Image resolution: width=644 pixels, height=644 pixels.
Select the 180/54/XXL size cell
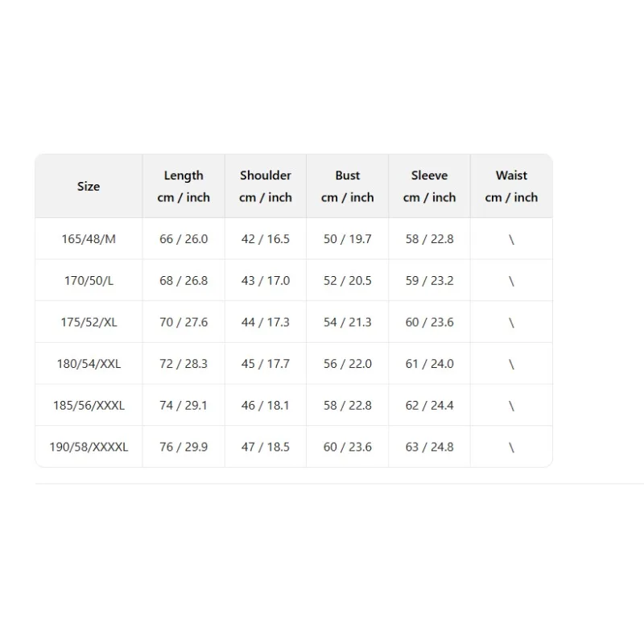tap(89, 364)
